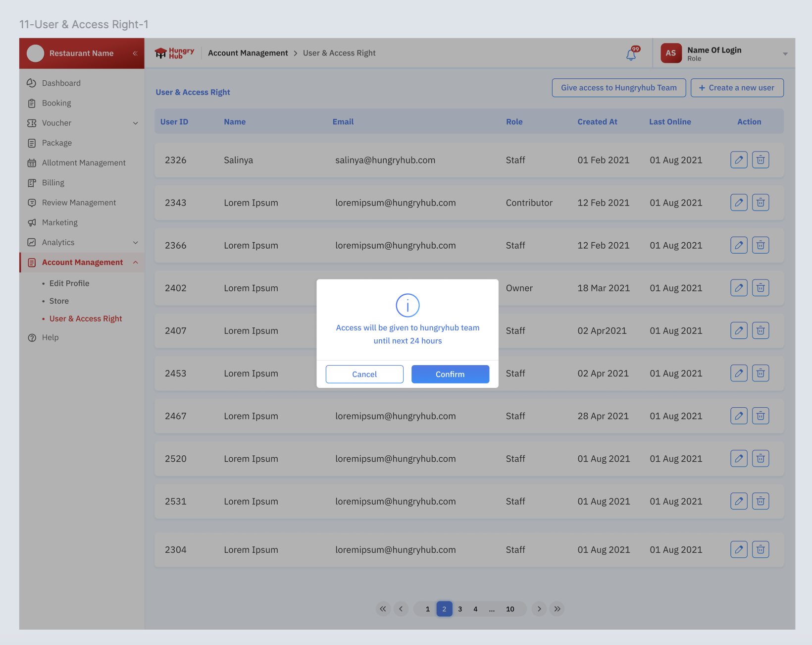The image size is (812, 645).
Task: Collapse sidebar with double chevron icon
Action: click(x=135, y=54)
